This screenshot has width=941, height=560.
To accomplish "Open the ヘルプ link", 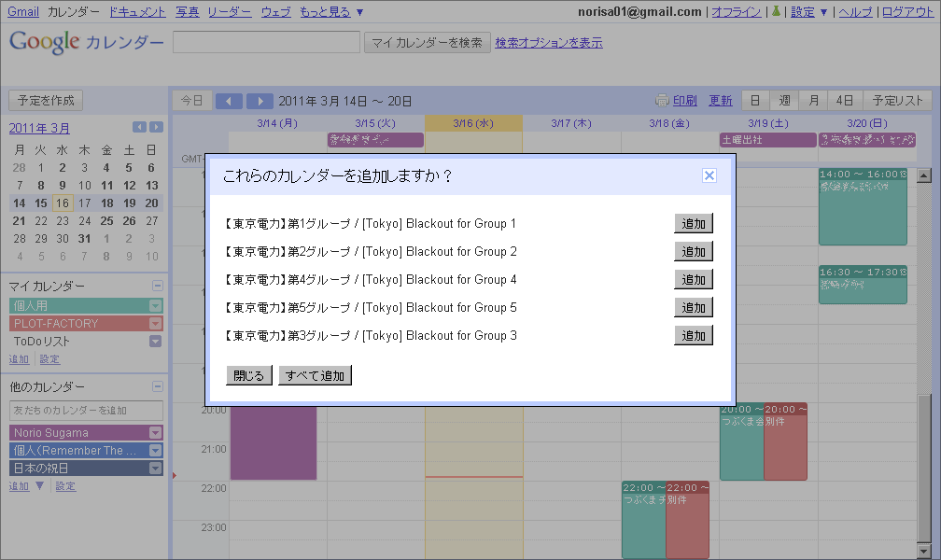I will click(x=855, y=11).
